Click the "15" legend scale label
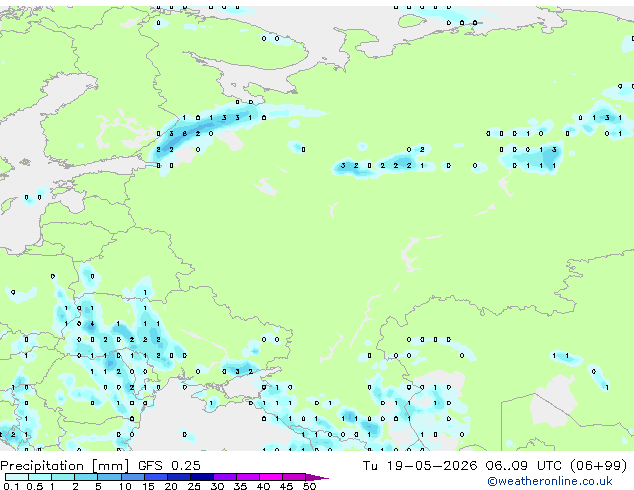 [148, 486]
